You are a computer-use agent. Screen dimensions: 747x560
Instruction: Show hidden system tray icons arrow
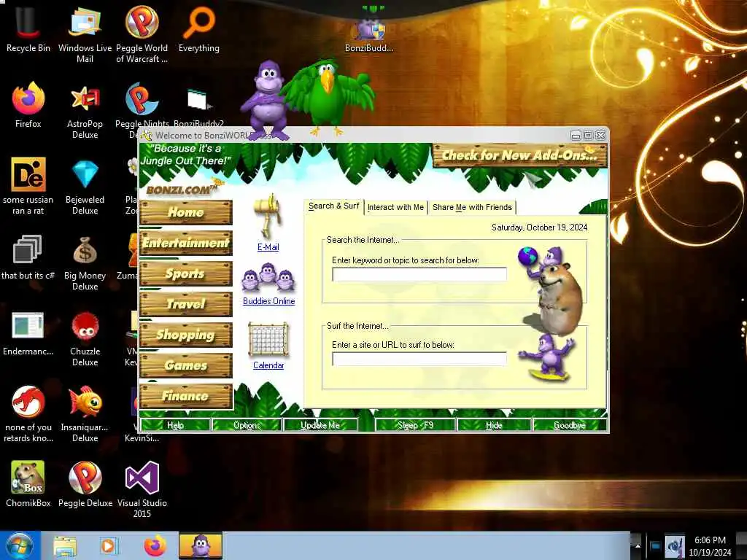[638, 546]
